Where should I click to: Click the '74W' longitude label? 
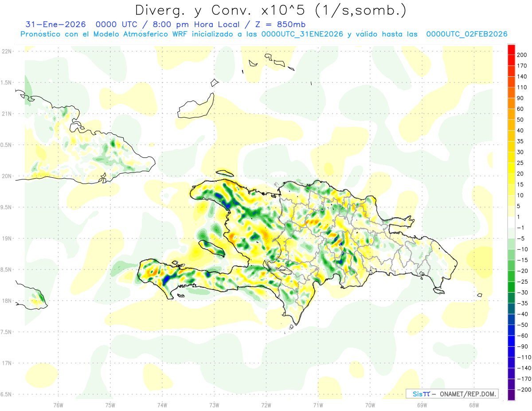[162, 405]
